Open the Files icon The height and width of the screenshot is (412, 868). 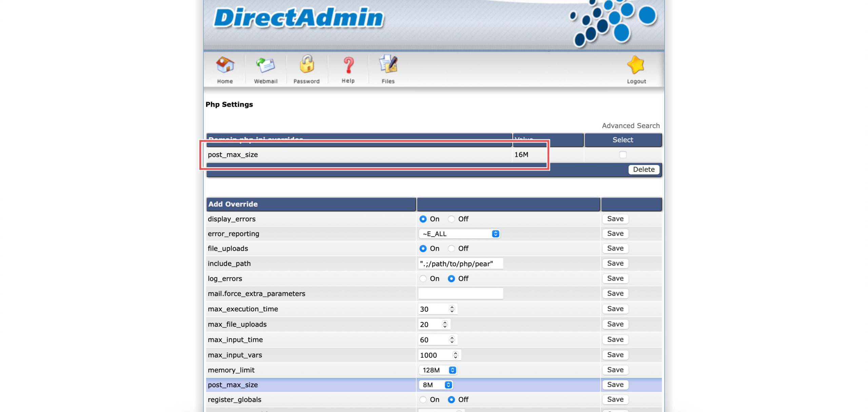point(388,64)
